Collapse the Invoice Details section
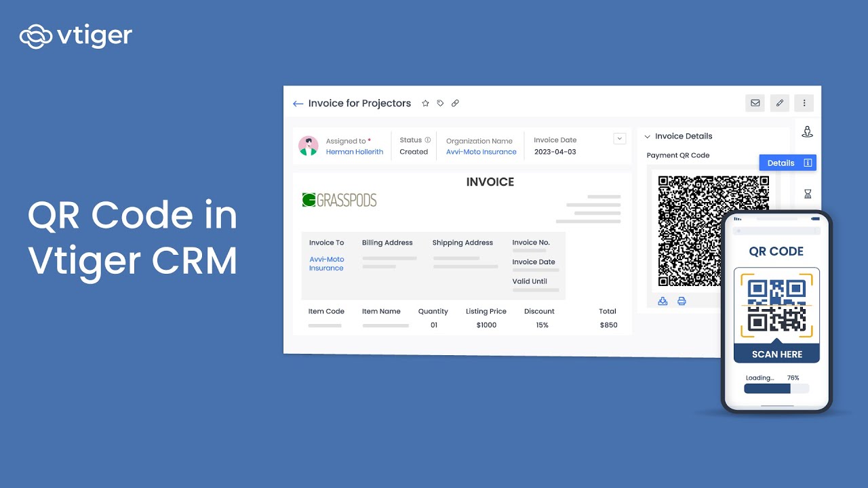868x488 pixels. click(647, 136)
